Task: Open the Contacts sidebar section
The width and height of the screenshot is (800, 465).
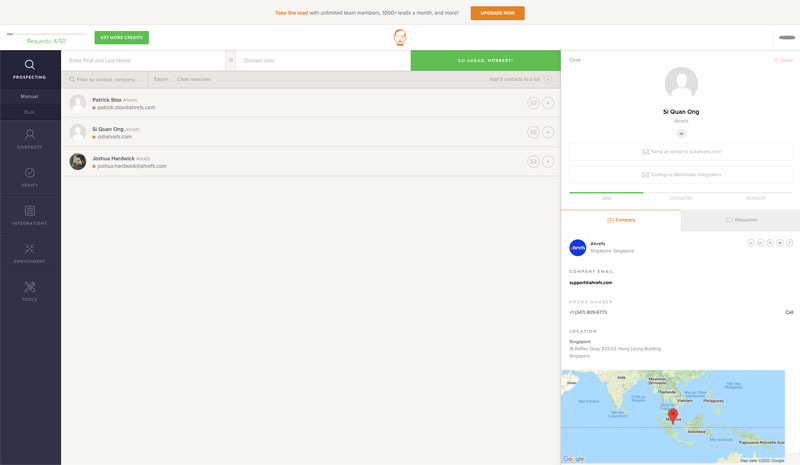Action: (x=30, y=139)
